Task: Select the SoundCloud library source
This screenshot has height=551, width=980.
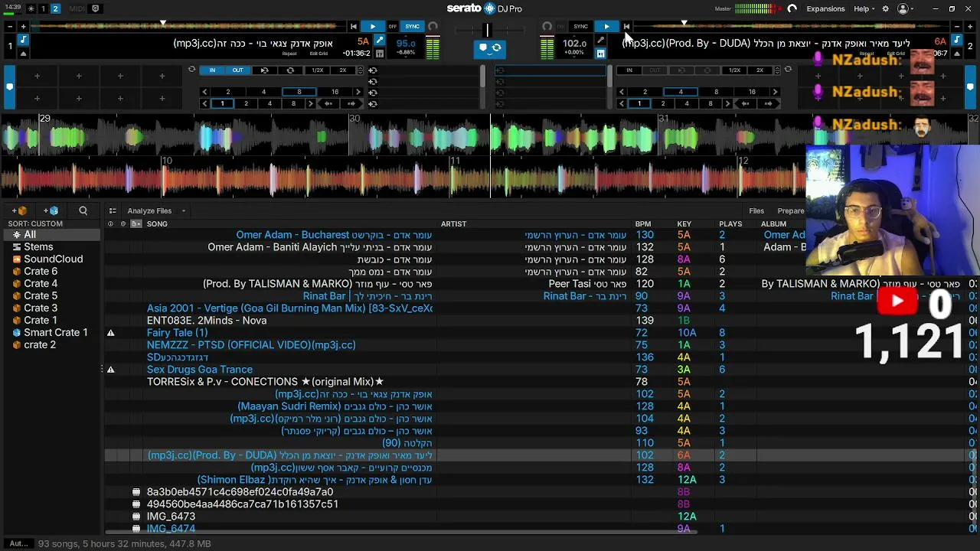Action: (x=53, y=259)
